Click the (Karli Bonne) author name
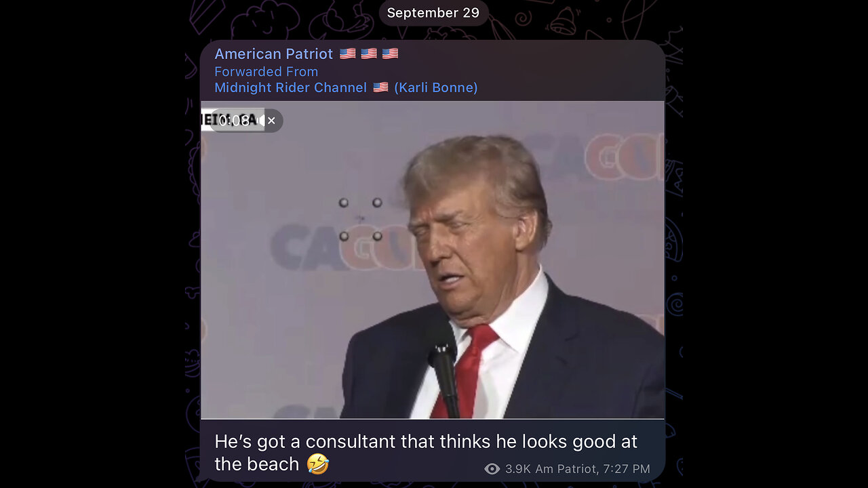Viewport: 868px width, 488px height. tap(436, 87)
